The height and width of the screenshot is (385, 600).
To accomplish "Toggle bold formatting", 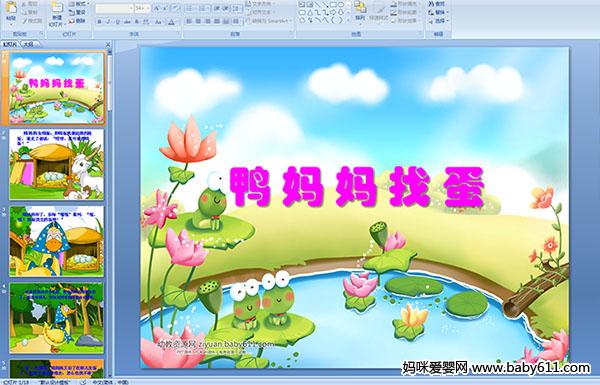I will 99,22.
